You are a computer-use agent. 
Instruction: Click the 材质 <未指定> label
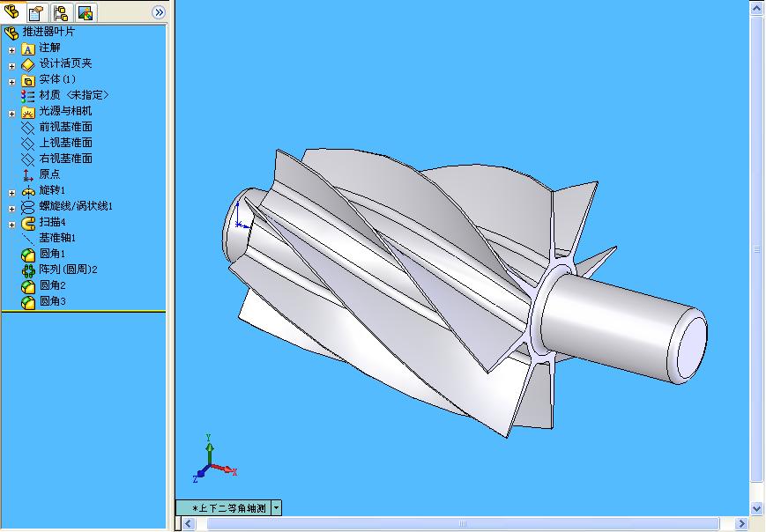74,95
